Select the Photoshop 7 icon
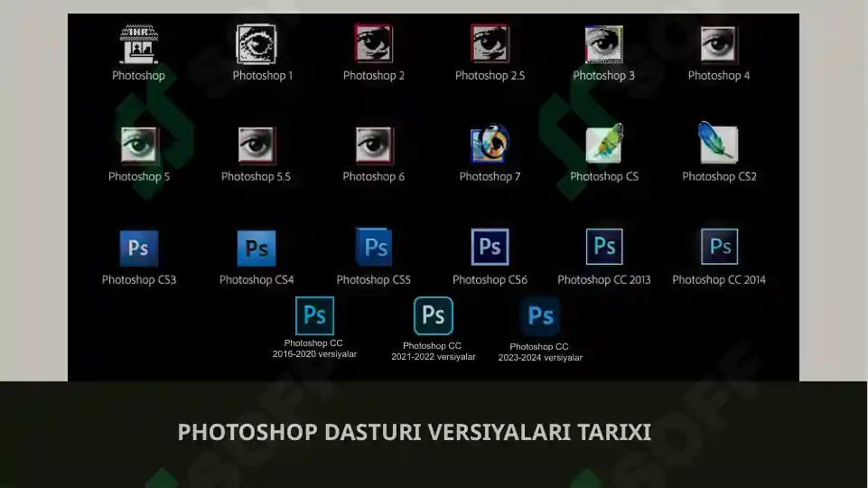Viewport: 868px width, 488px height. (x=490, y=143)
